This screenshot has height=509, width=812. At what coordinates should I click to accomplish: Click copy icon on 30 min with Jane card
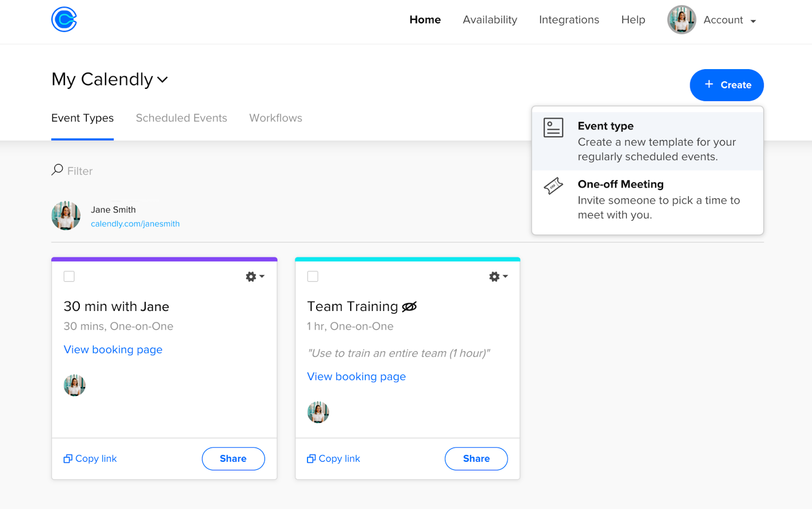[x=68, y=459]
